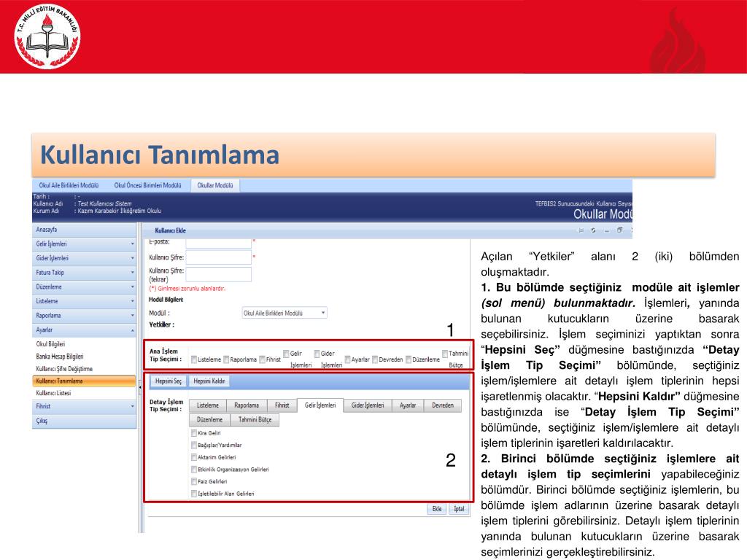The image size is (747, 560).
Task: Expand the Fatura Takip menu arrow
Action: pos(133,273)
